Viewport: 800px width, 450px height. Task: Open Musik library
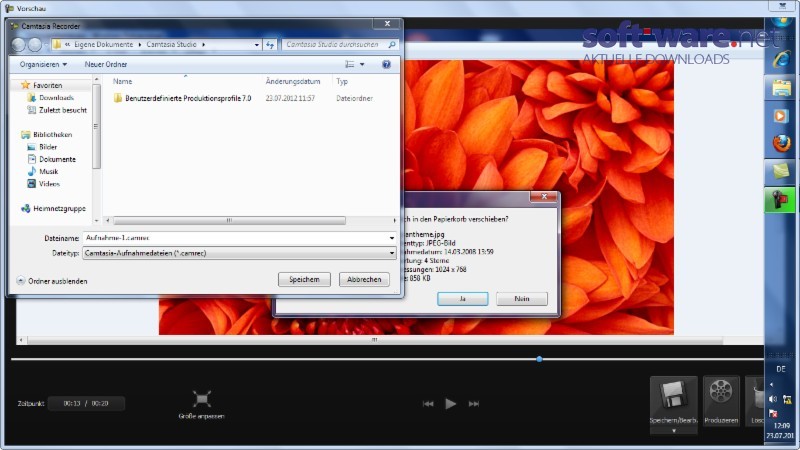48,171
